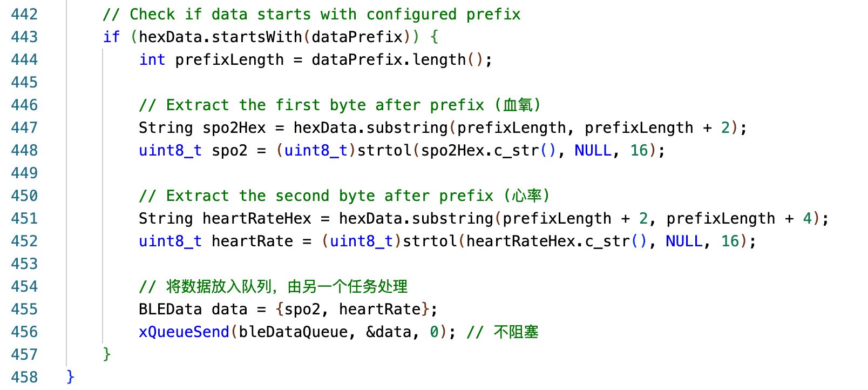
Task: Place cursor on startsWith method name
Action: [x=257, y=37]
